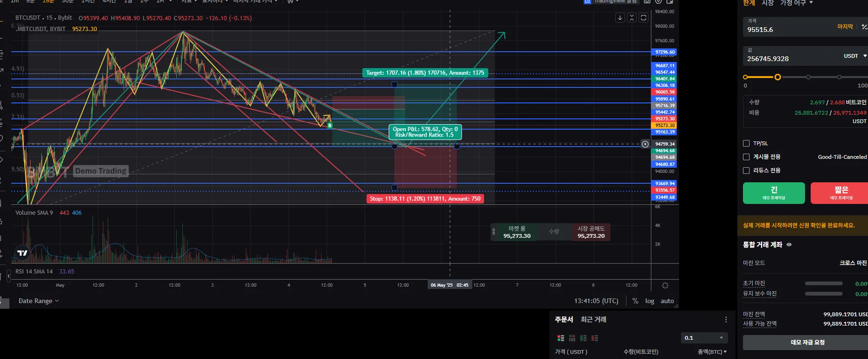
Task: Open the USDT unit dropdown
Action: click(x=855, y=56)
